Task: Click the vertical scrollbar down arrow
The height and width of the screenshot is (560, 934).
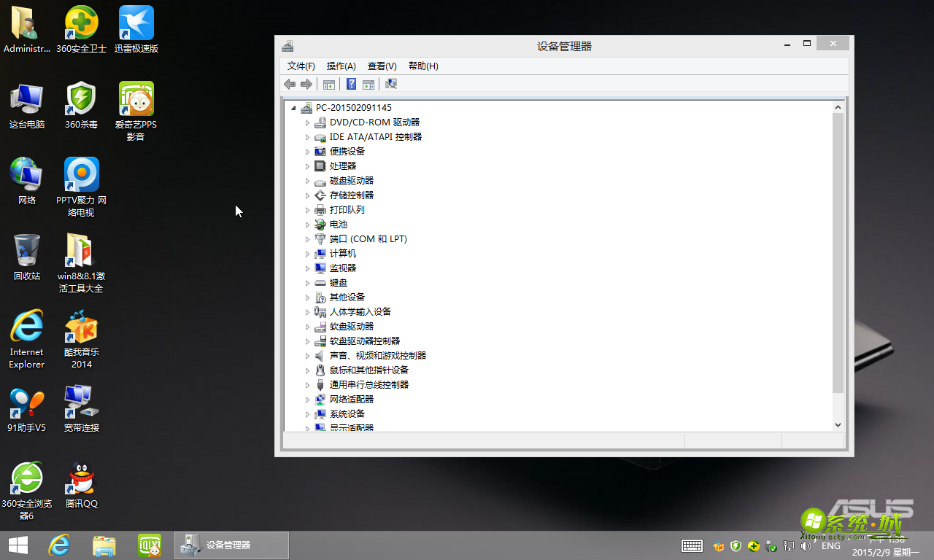Action: [838, 424]
